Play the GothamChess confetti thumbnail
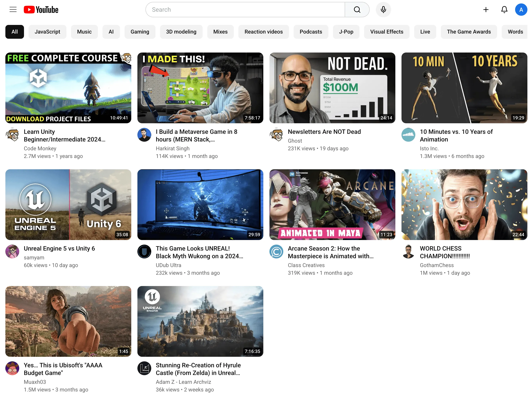This screenshot has height=393, width=532. (x=464, y=205)
